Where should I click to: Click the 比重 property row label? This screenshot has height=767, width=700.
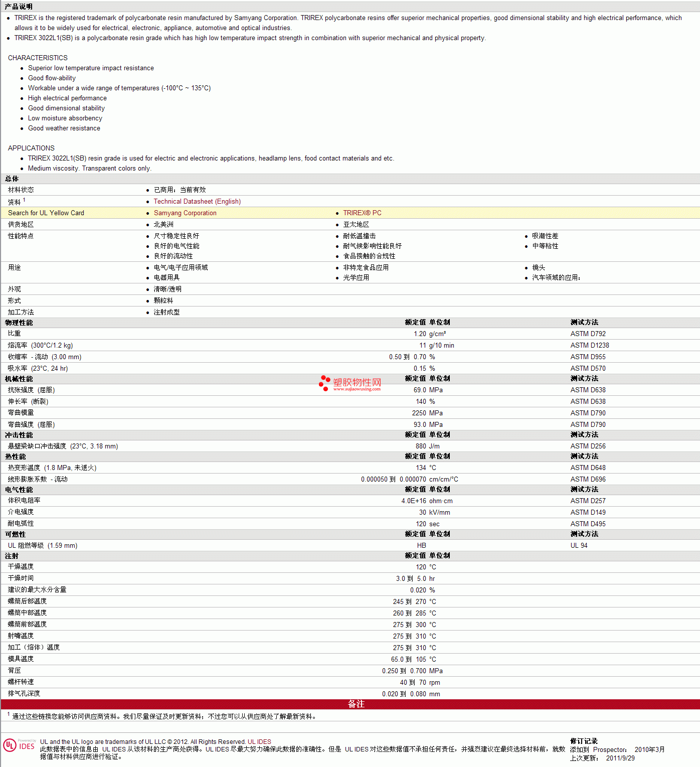(x=14, y=334)
